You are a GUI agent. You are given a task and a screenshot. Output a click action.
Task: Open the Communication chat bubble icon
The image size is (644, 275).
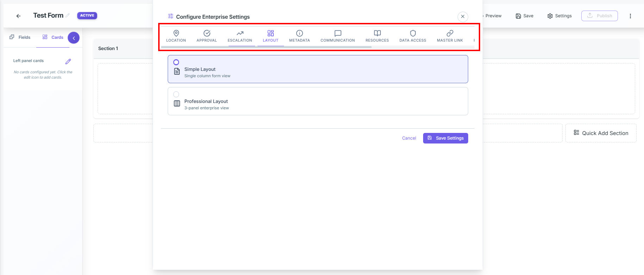338,33
